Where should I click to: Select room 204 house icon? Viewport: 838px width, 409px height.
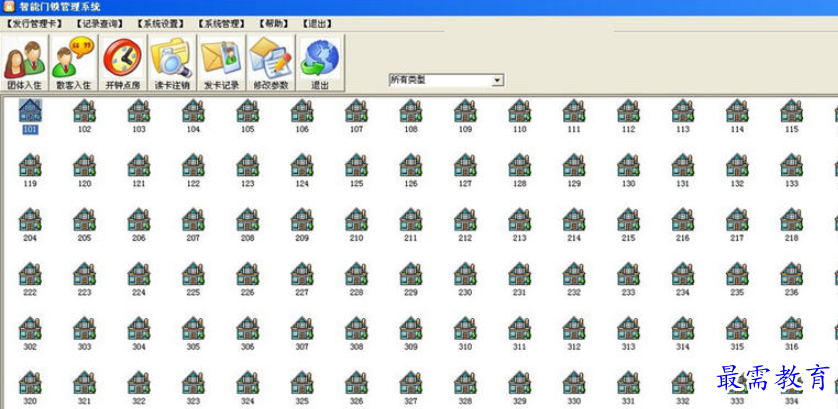tap(30, 220)
